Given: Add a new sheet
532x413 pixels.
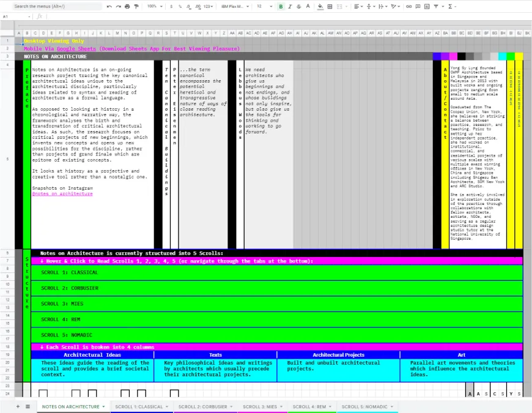Looking at the screenshot, I should pos(18,406).
